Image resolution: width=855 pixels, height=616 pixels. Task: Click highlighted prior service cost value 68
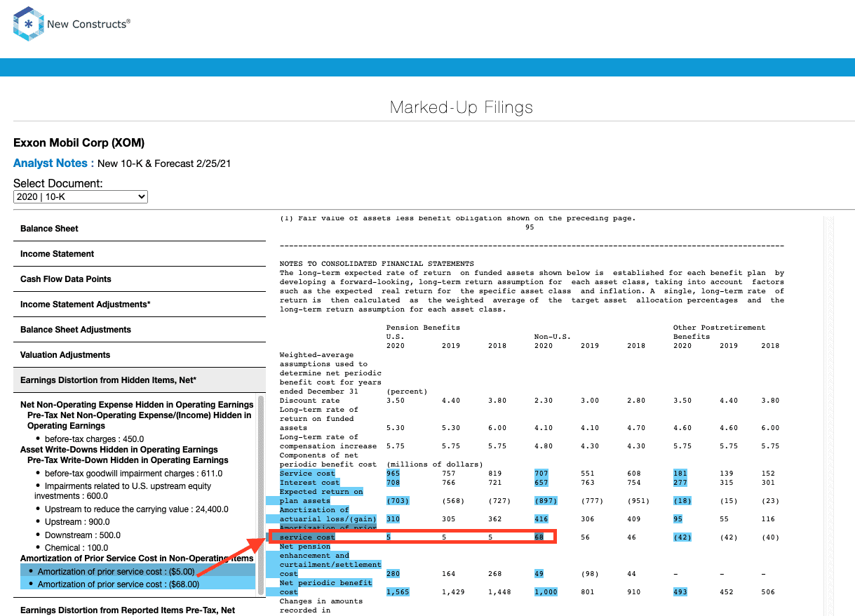539,537
